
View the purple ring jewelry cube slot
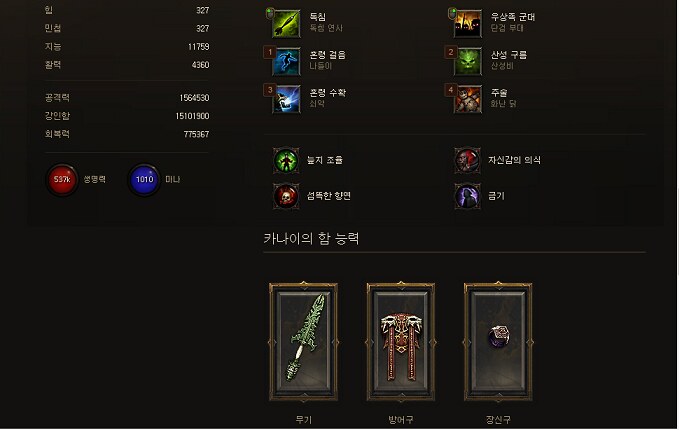point(498,342)
